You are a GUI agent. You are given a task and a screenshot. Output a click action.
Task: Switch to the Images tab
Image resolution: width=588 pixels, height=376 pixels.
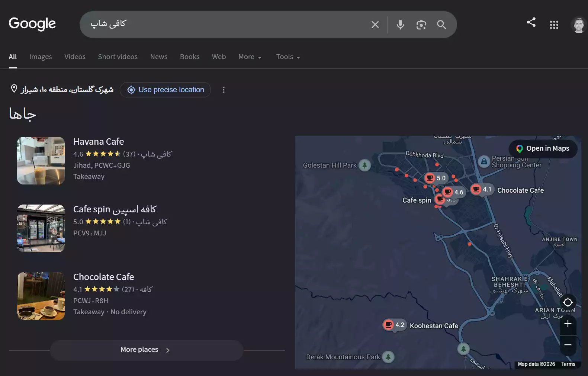pos(41,57)
